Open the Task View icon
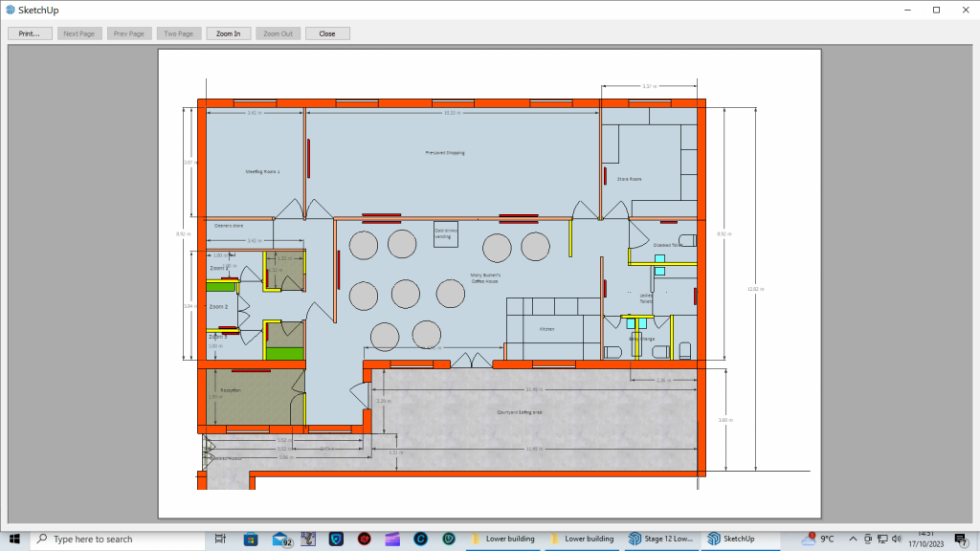 220,539
